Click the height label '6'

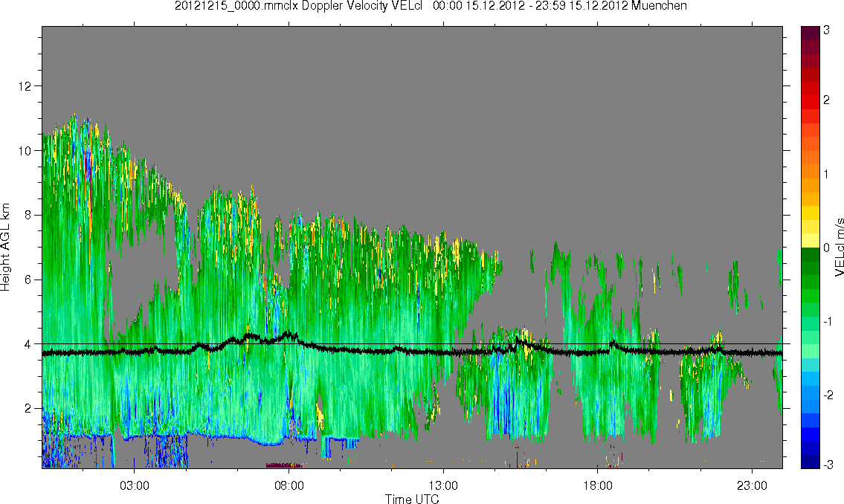[x=28, y=280]
